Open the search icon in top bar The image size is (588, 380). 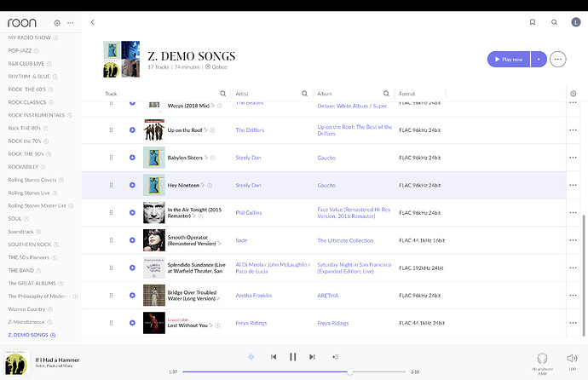click(554, 22)
